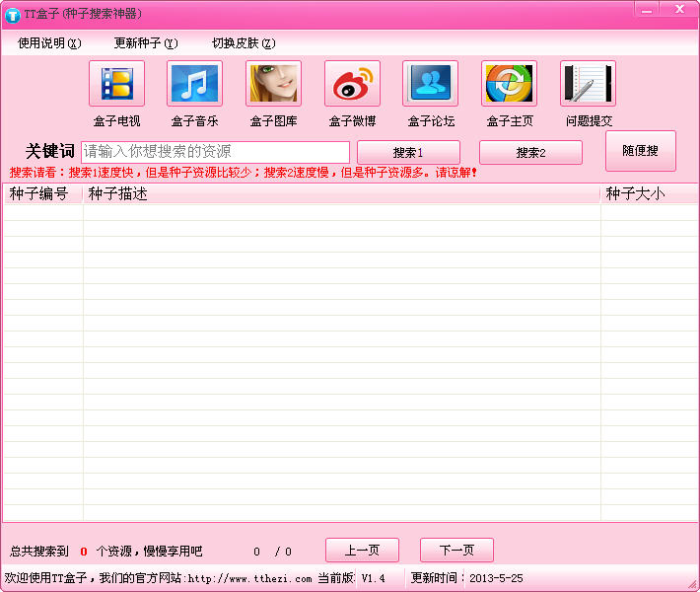The width and height of the screenshot is (700, 592).
Task: Click the 盒子微博 text label
Action: click(353, 121)
